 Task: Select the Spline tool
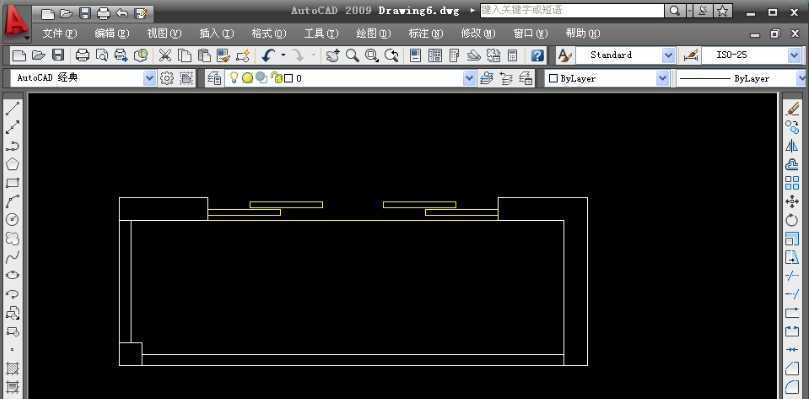point(12,257)
